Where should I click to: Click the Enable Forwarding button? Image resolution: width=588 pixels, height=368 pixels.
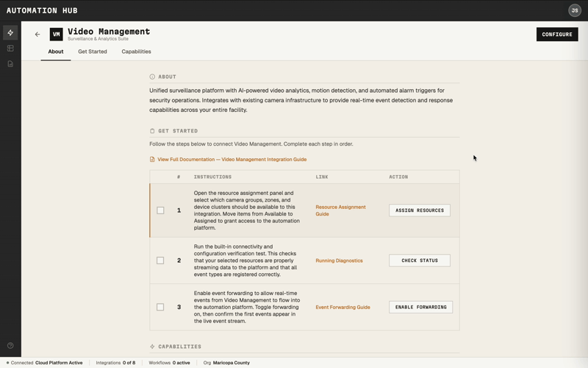pos(420,307)
